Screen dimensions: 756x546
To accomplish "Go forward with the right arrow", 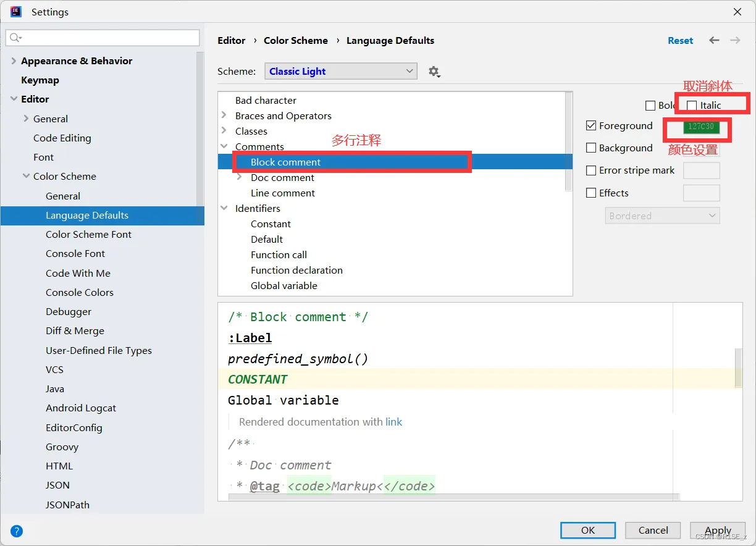I will 735,40.
